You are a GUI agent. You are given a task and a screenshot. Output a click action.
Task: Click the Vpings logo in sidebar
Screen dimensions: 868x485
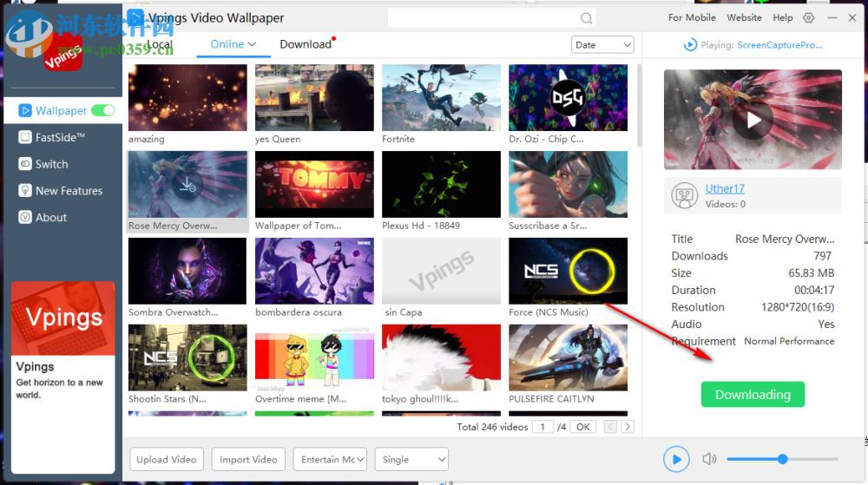click(62, 53)
